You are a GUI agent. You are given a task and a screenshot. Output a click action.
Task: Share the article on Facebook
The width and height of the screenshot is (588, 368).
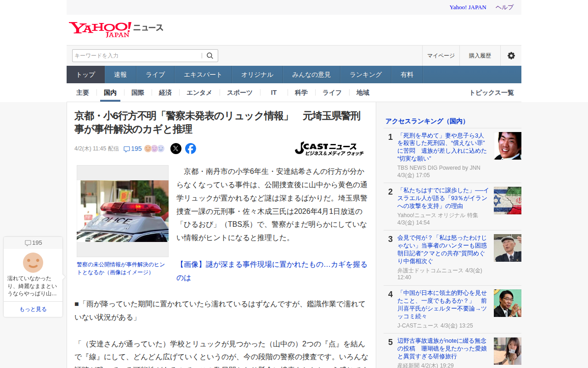click(191, 149)
